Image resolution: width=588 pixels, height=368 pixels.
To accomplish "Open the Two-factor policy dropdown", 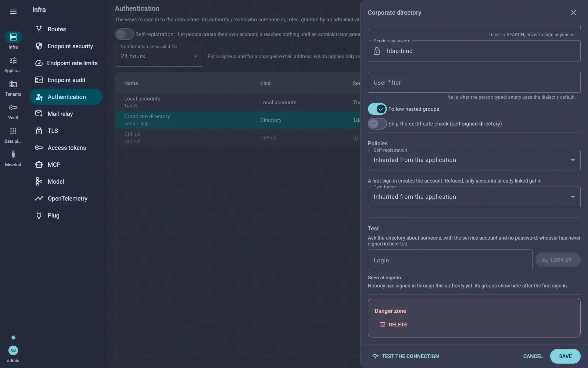I will [474, 197].
